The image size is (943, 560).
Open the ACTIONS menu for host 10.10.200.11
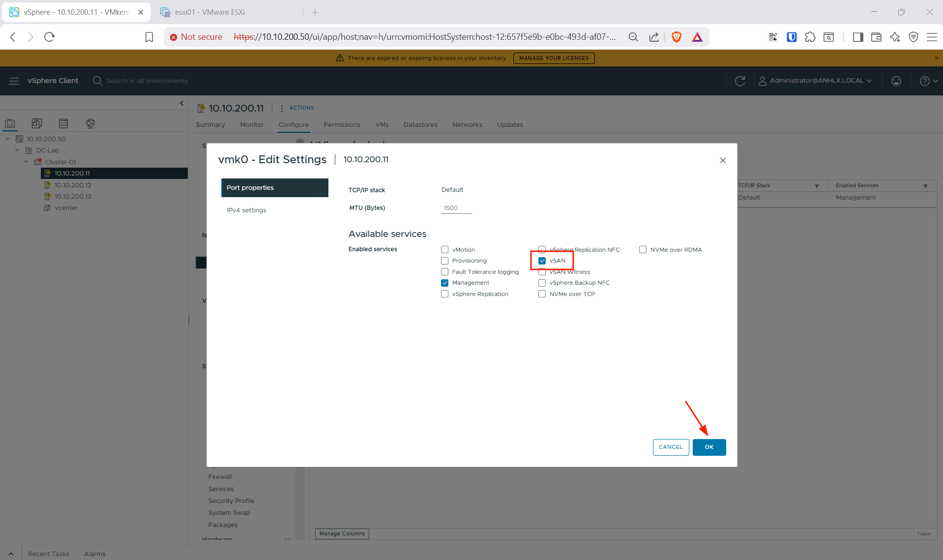[x=297, y=108]
